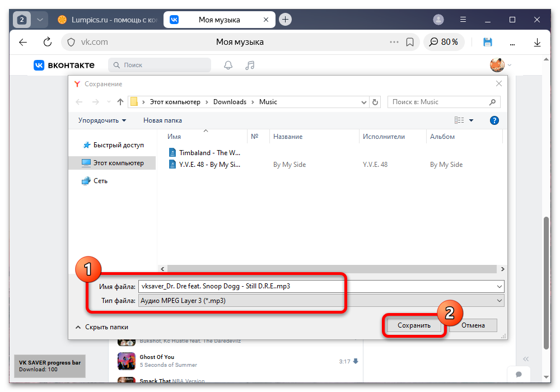Collapse folders with Скрыть папки
The image size is (560, 392).
(x=102, y=328)
